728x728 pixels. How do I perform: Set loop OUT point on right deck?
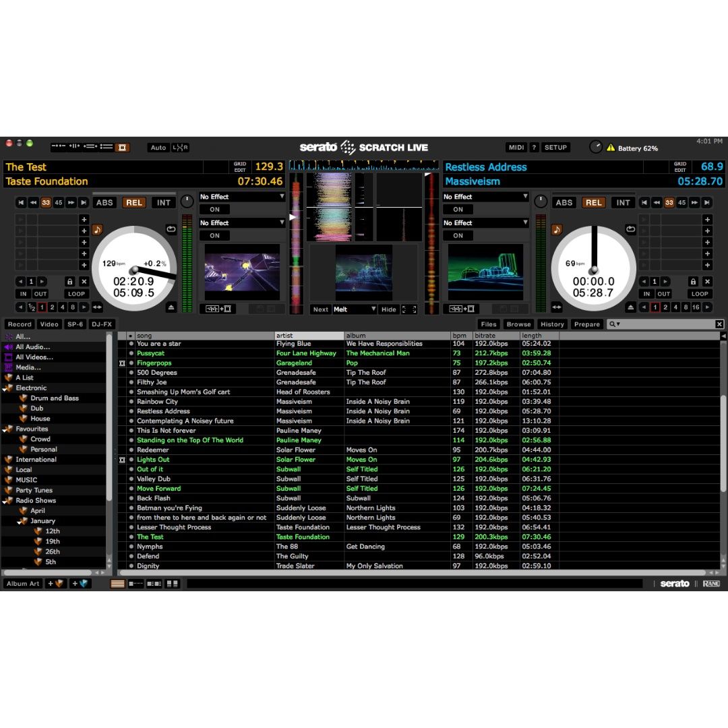tap(663, 294)
